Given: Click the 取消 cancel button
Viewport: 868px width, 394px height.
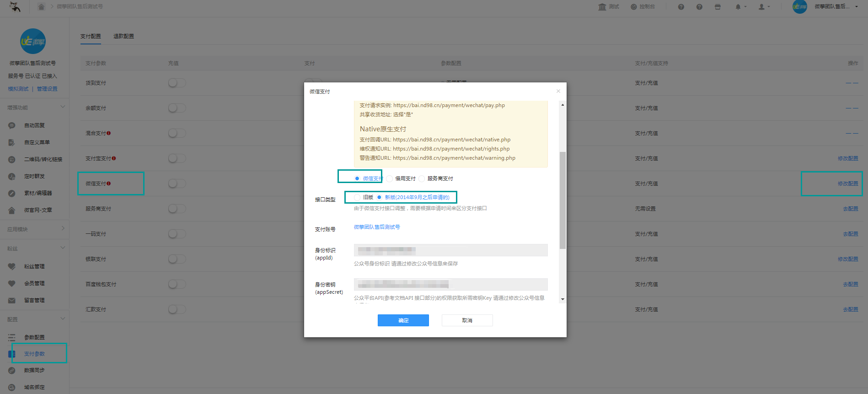Looking at the screenshot, I should (467, 320).
